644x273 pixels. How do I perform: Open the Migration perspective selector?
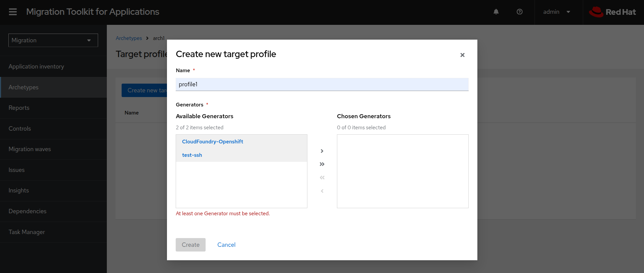pyautogui.click(x=53, y=40)
